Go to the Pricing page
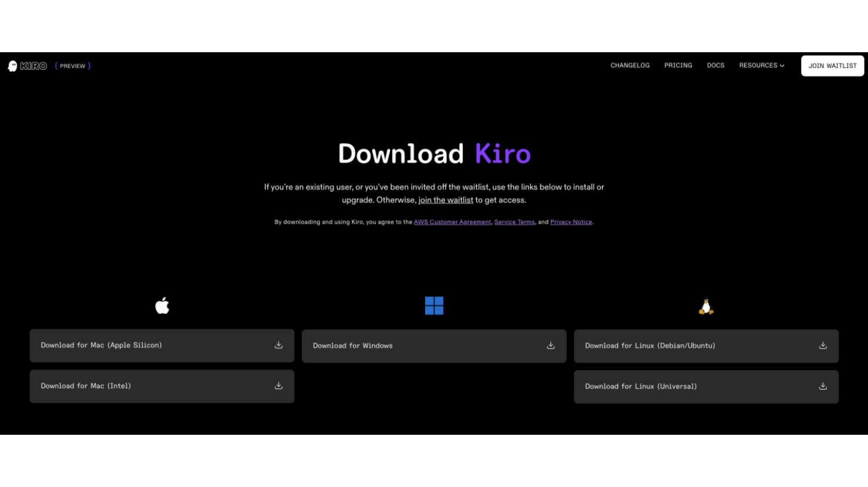 click(x=678, y=66)
